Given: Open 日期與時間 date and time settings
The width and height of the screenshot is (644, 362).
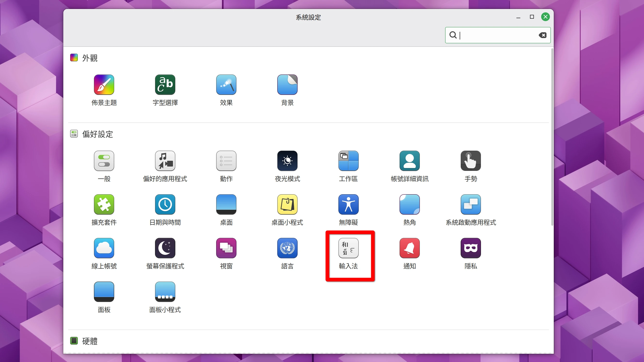Looking at the screenshot, I should pyautogui.click(x=165, y=210).
